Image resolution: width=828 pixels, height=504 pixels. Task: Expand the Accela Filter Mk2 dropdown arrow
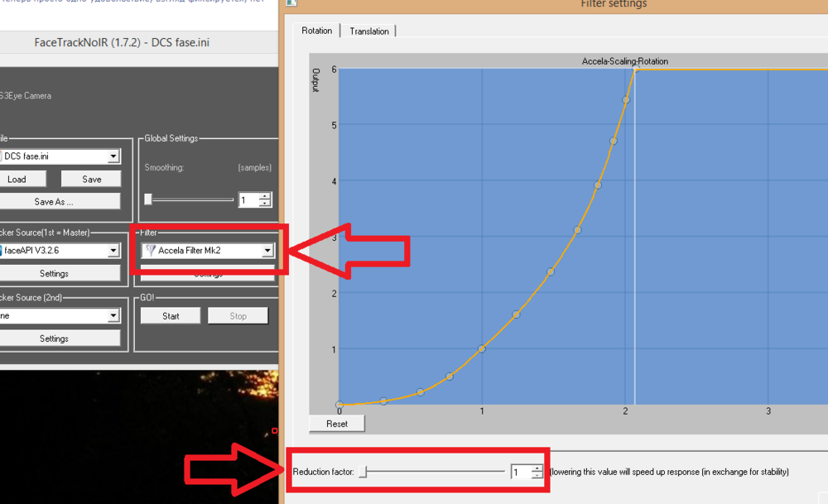(x=267, y=251)
